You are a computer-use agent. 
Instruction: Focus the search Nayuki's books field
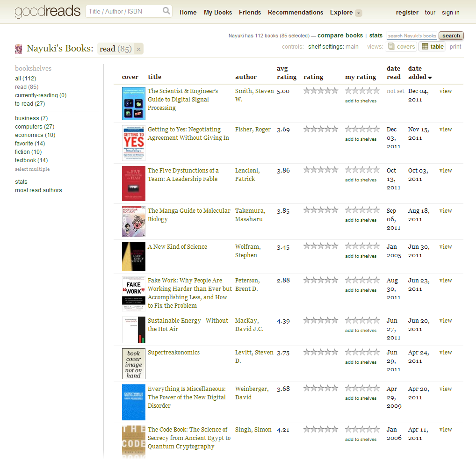pos(411,36)
